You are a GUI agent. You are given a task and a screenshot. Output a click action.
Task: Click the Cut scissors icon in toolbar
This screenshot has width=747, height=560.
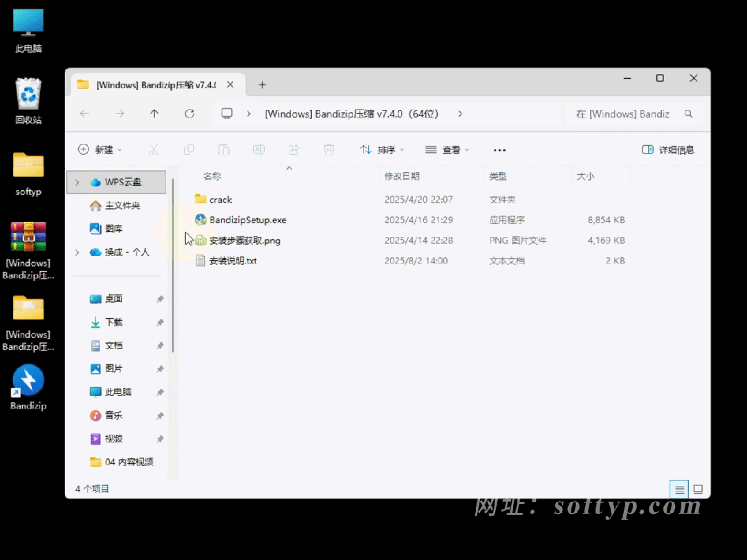tap(154, 150)
